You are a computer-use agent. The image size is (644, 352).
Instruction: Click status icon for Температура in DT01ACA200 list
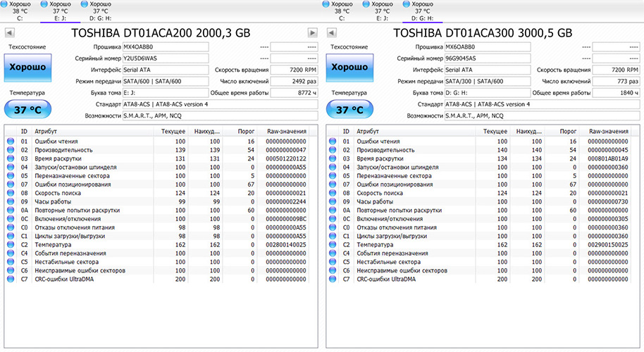(11, 244)
